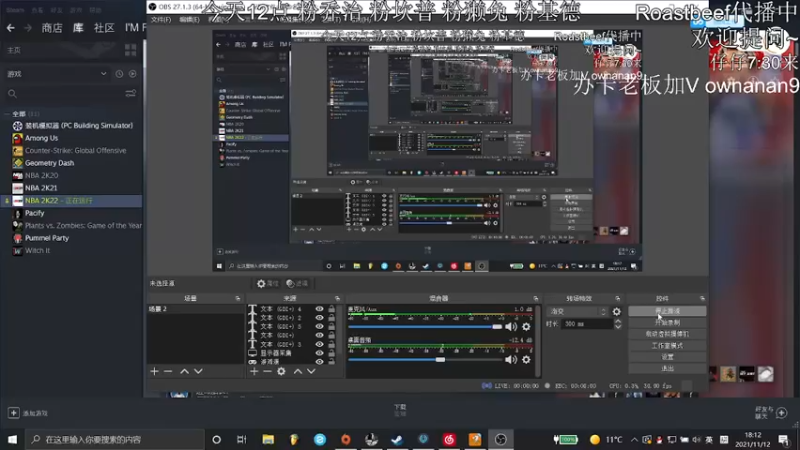The width and height of the screenshot is (800, 450).
Task: Click the Steam library search field
Action: pos(64,94)
